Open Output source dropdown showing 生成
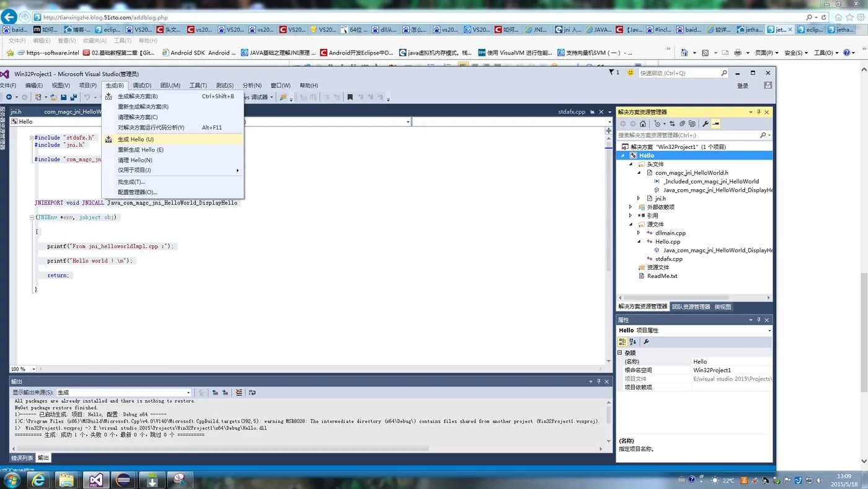868x489 pixels. point(124,392)
